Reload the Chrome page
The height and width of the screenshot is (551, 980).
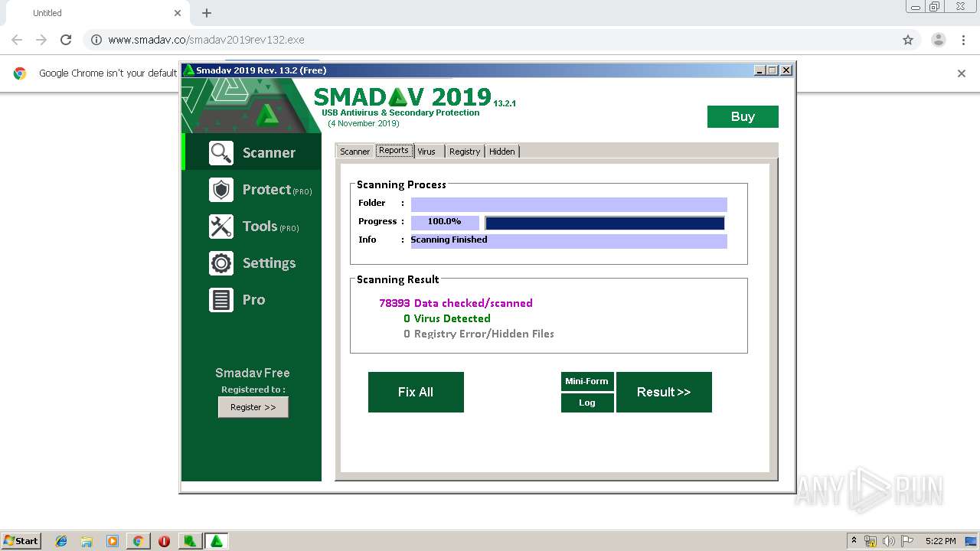(x=66, y=40)
